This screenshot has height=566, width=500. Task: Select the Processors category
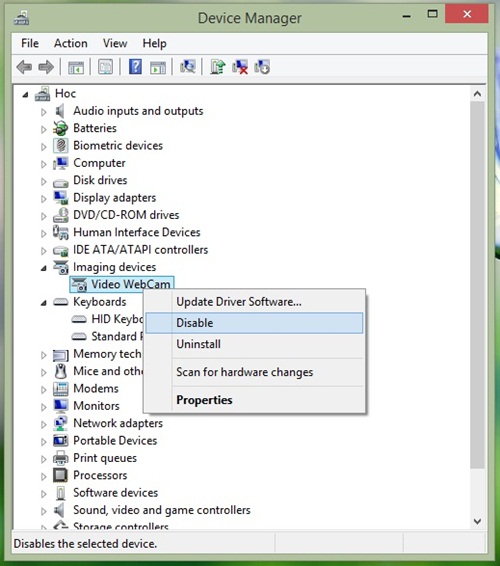tap(100, 475)
